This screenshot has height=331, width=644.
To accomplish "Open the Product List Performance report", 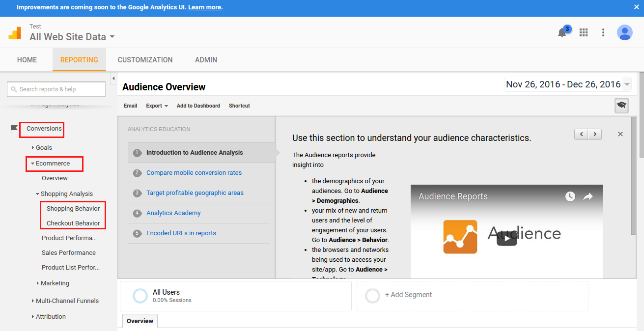I will (x=71, y=268).
